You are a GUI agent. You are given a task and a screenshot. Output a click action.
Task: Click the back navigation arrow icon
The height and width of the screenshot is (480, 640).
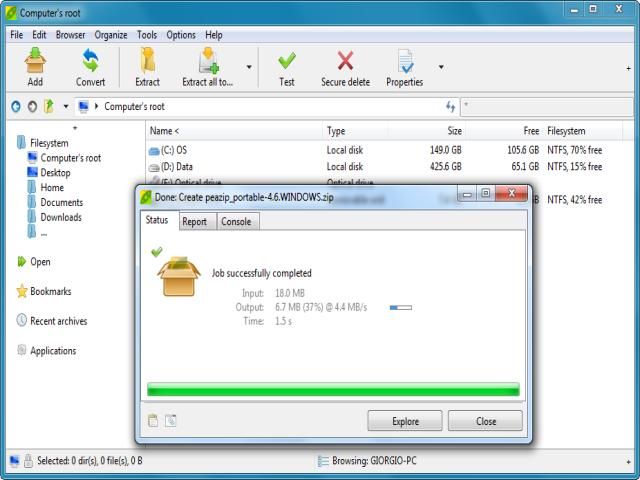pos(16,106)
